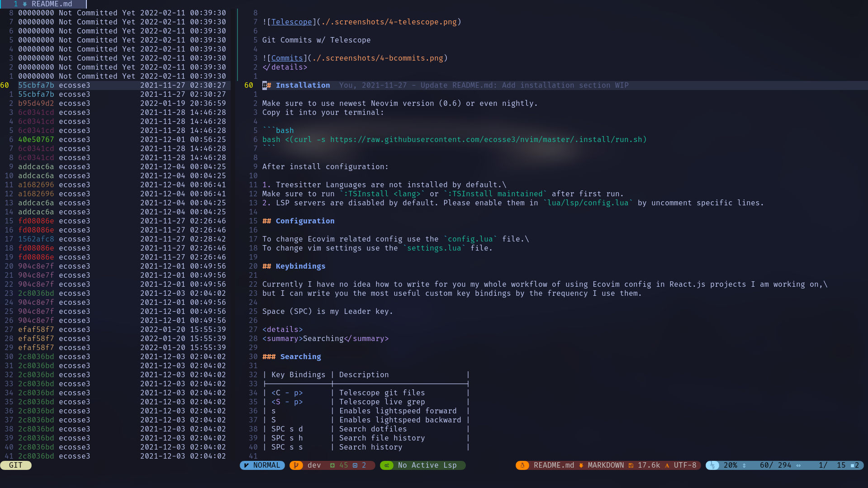
Task: Click the `lua/lsp/config.lua` inline code
Action: 588,203
